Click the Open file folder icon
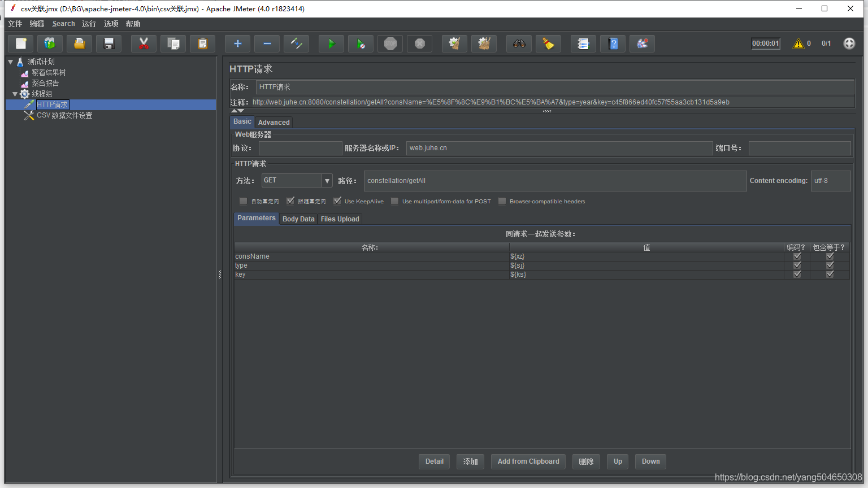Image resolution: width=868 pixels, height=488 pixels. (x=80, y=43)
